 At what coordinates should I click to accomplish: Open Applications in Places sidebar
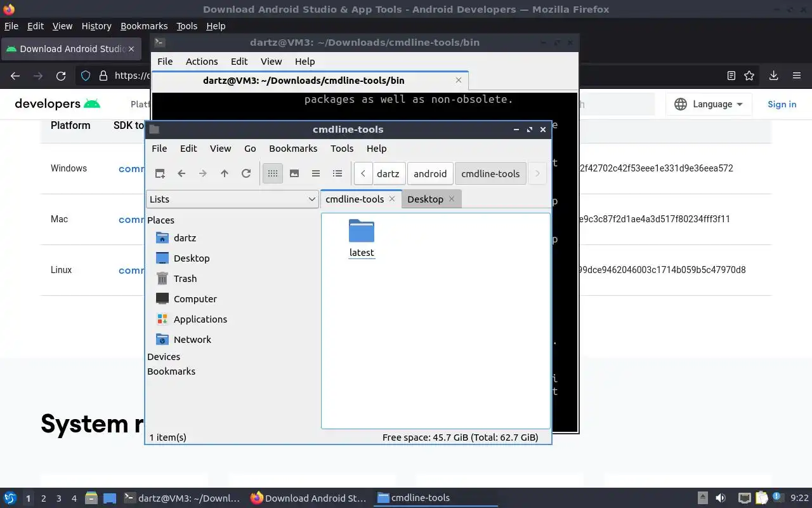pyautogui.click(x=200, y=319)
